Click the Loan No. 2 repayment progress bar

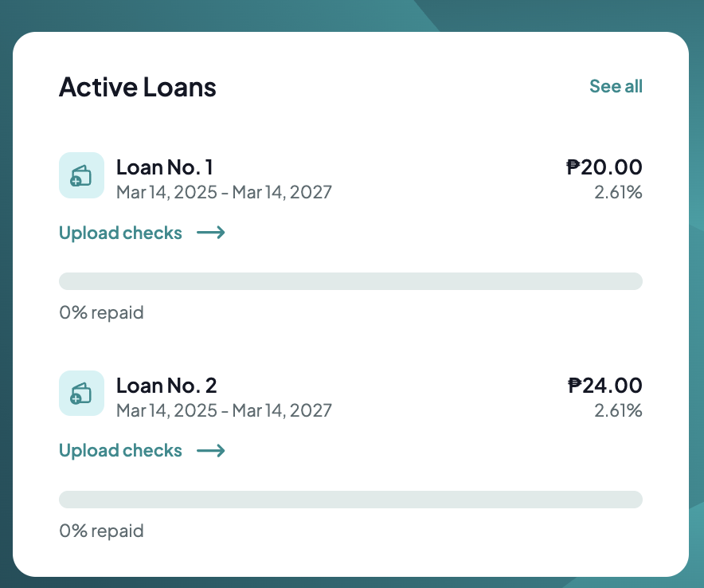pos(350,499)
